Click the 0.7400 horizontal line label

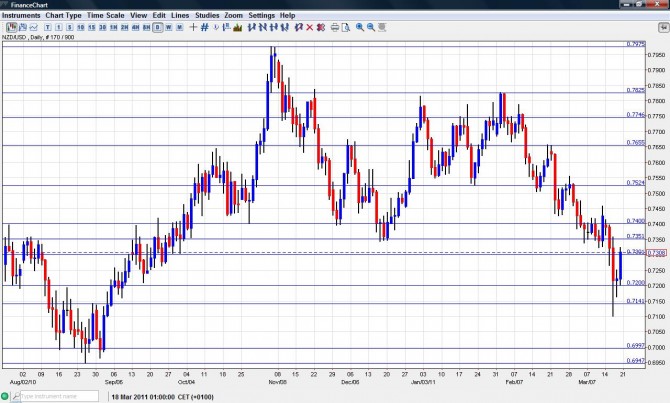[x=636, y=221]
